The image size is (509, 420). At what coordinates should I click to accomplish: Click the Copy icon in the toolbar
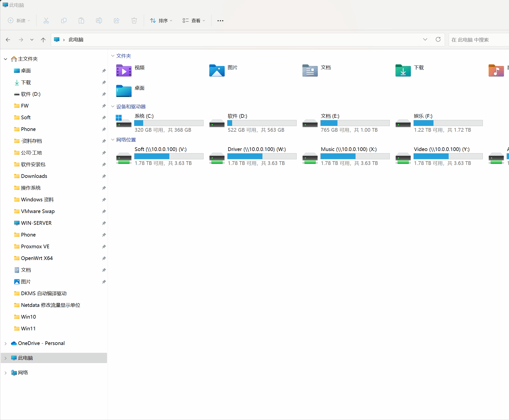pyautogui.click(x=64, y=21)
